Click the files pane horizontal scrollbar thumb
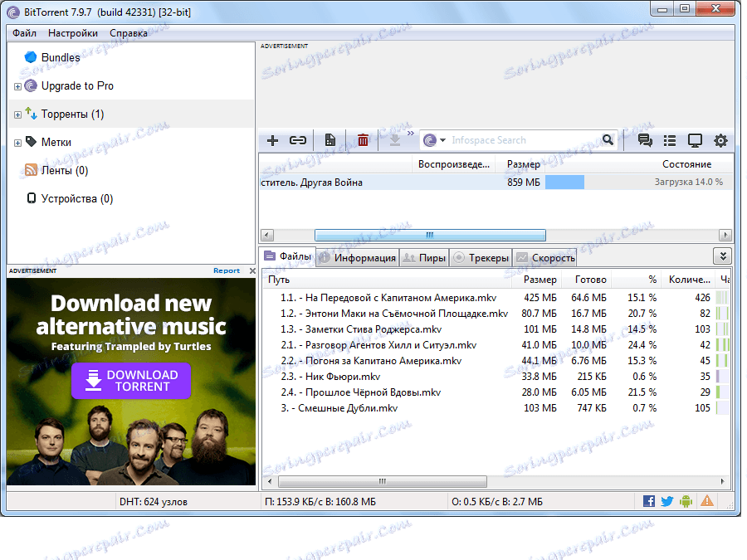The width and height of the screenshot is (747, 560). coord(382,481)
